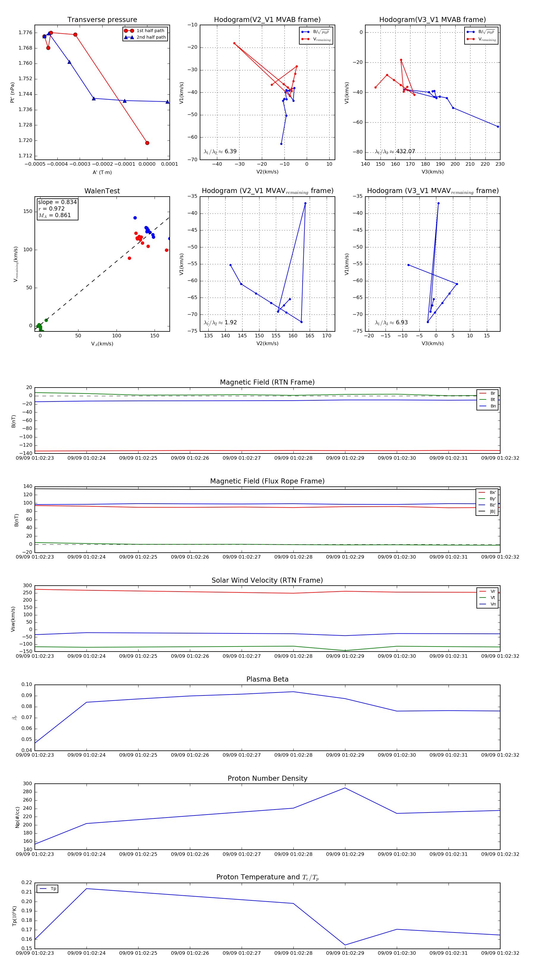The image size is (535, 980).
Task: Click the 'Magnetic Field (RTN Frame)' title
Action: click(267, 382)
